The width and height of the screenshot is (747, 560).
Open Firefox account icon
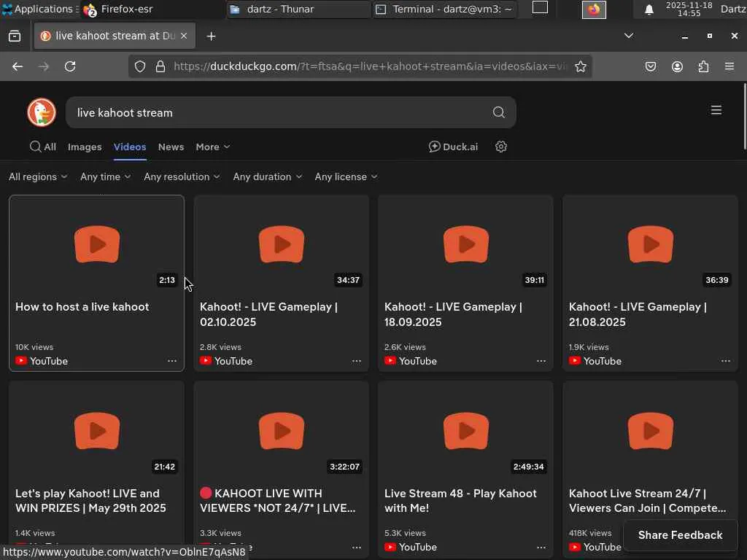click(677, 66)
